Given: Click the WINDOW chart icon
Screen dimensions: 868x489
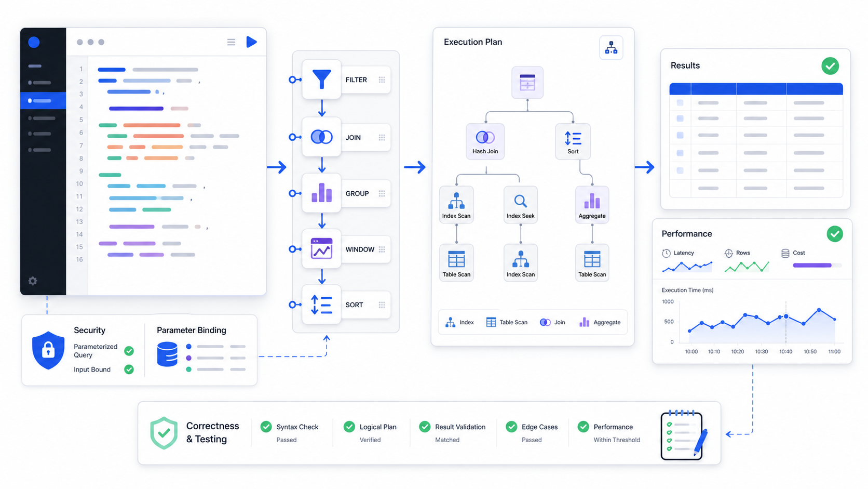Looking at the screenshot, I should click(322, 248).
